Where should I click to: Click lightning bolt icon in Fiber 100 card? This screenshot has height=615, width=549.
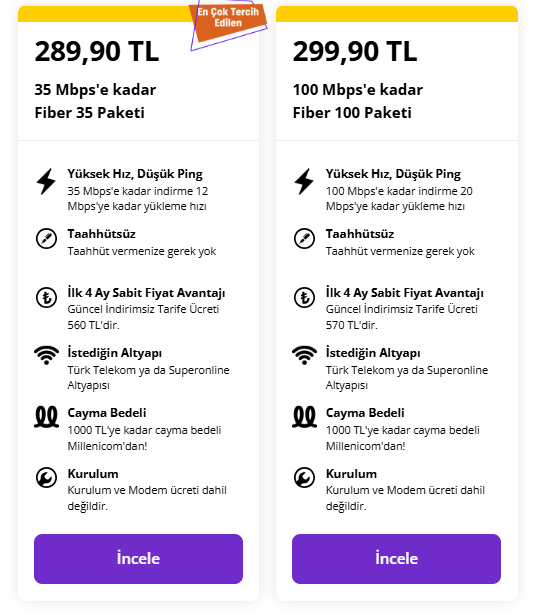pyautogui.click(x=304, y=182)
